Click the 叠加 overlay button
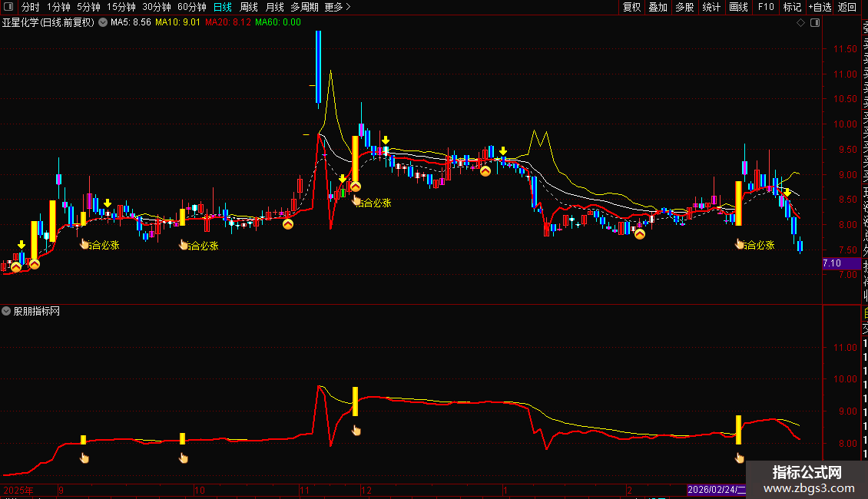 pyautogui.click(x=658, y=7)
